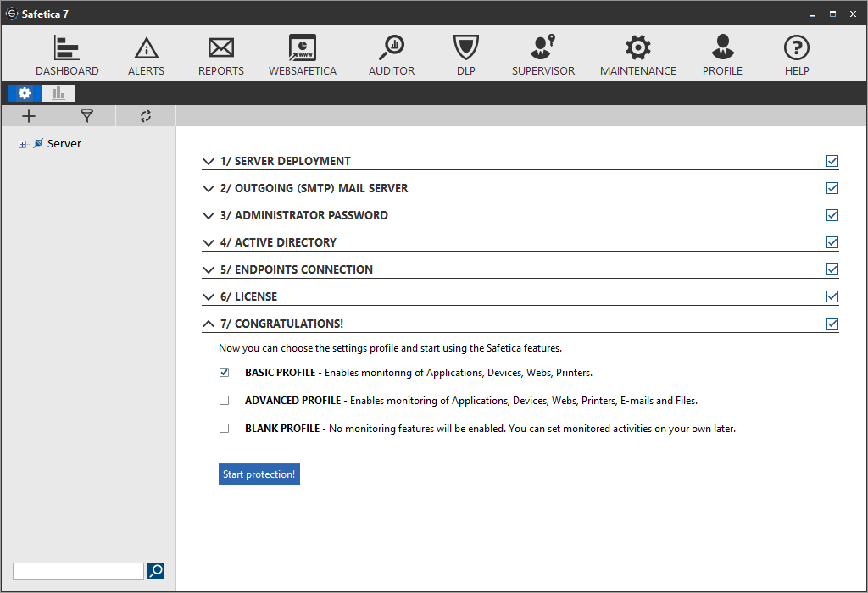This screenshot has width=868, height=593.
Task: Minimize the Safetica 7 window
Action: coord(813,14)
